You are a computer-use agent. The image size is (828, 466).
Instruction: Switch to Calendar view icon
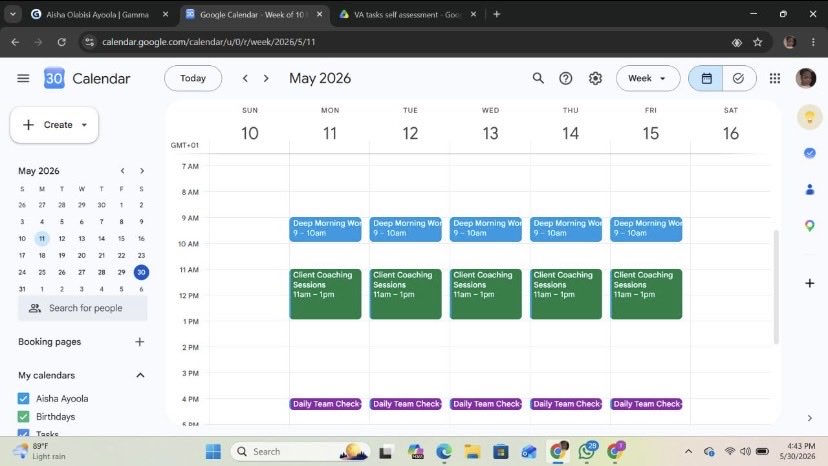pos(706,78)
